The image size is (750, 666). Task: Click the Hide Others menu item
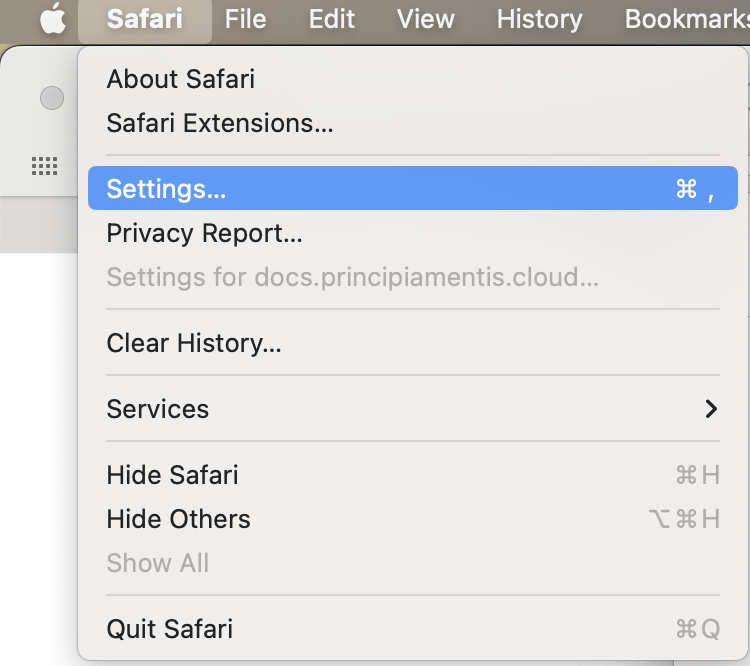[178, 518]
